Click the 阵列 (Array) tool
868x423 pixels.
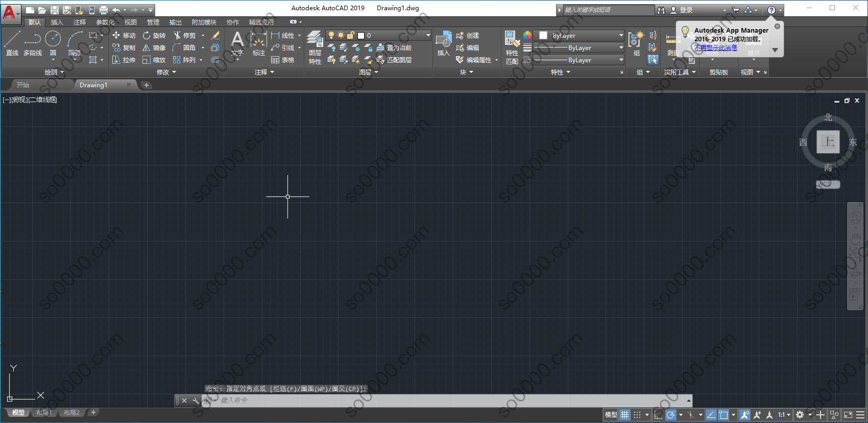point(184,60)
